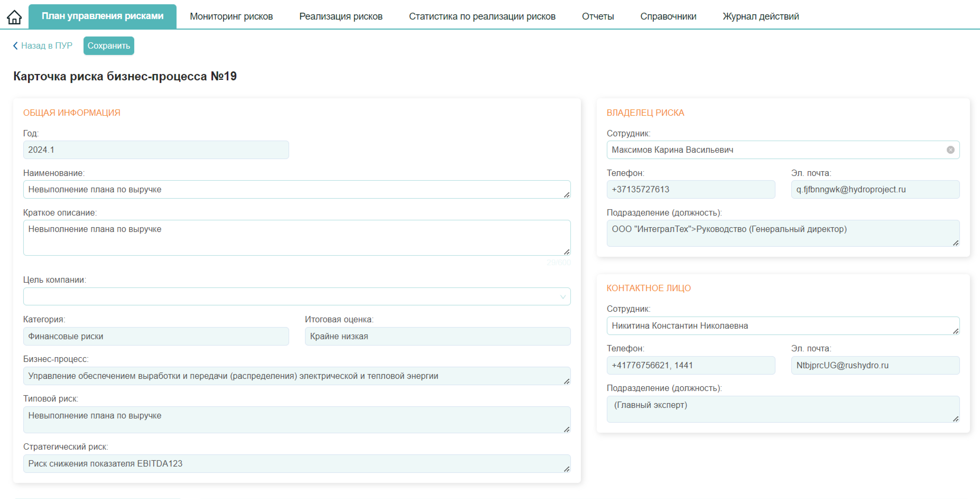Click the Карточка риска бизнес-процесса №19 title

tap(125, 76)
